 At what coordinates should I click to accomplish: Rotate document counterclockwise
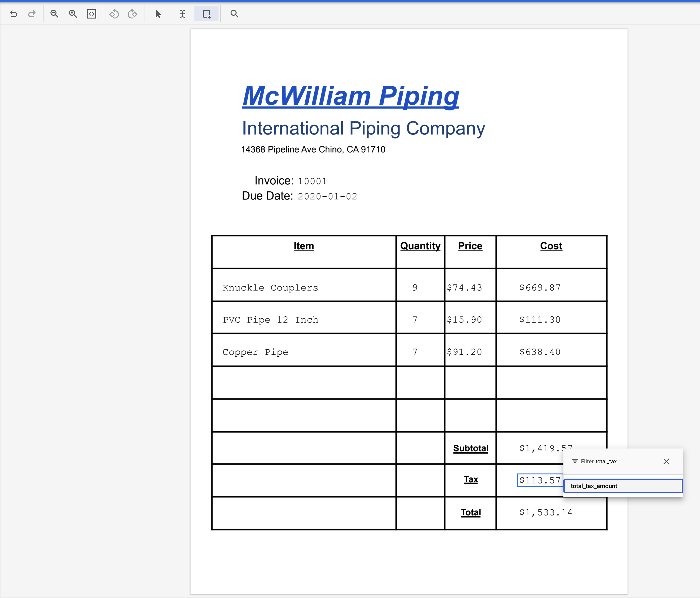click(x=114, y=14)
